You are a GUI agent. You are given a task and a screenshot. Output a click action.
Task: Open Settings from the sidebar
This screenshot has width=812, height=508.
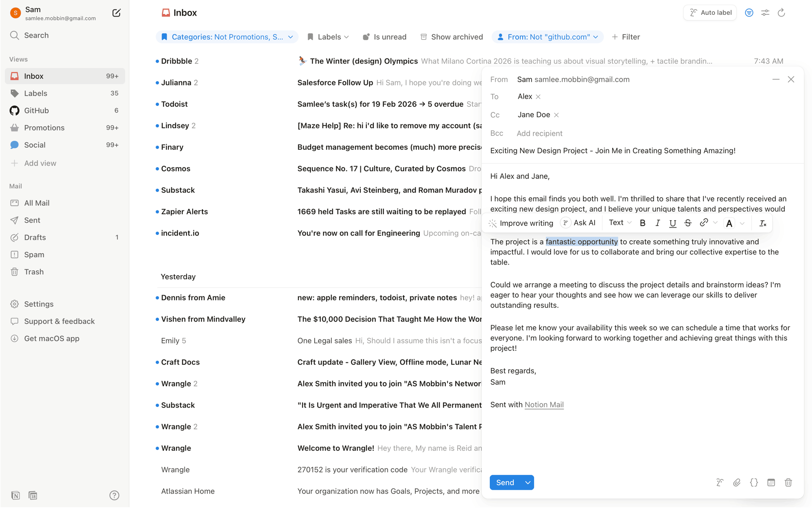point(65,304)
